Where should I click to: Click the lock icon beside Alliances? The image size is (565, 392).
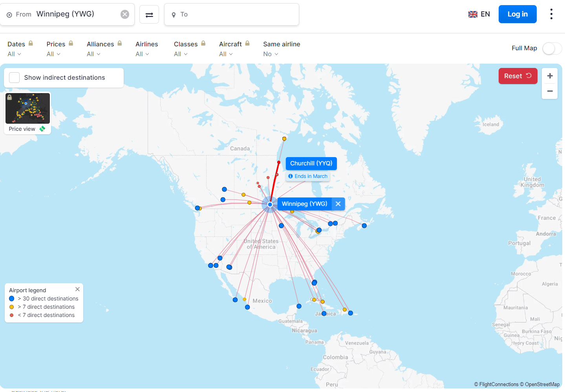[119, 43]
